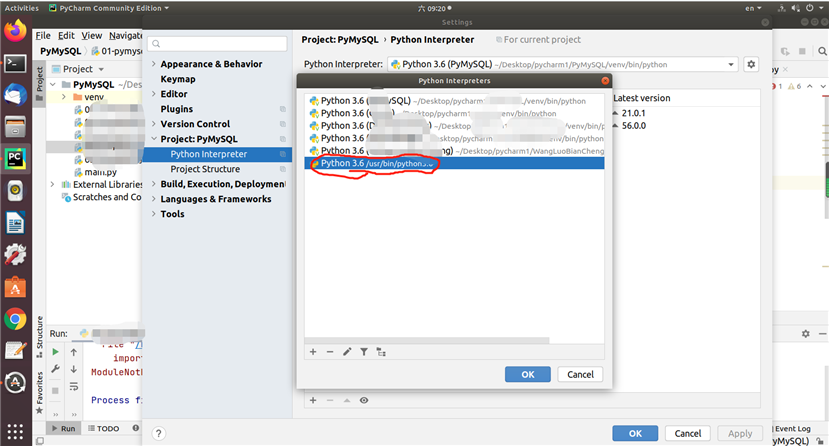Collapse the PyMySQL project root folder
Image resolution: width=829 pixels, height=446 pixels.
[x=53, y=85]
